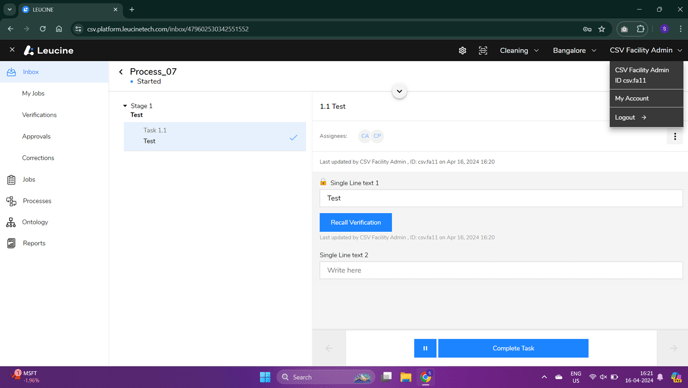Bookmark this page with the star
Screen dimensions: 688x388
(602, 29)
